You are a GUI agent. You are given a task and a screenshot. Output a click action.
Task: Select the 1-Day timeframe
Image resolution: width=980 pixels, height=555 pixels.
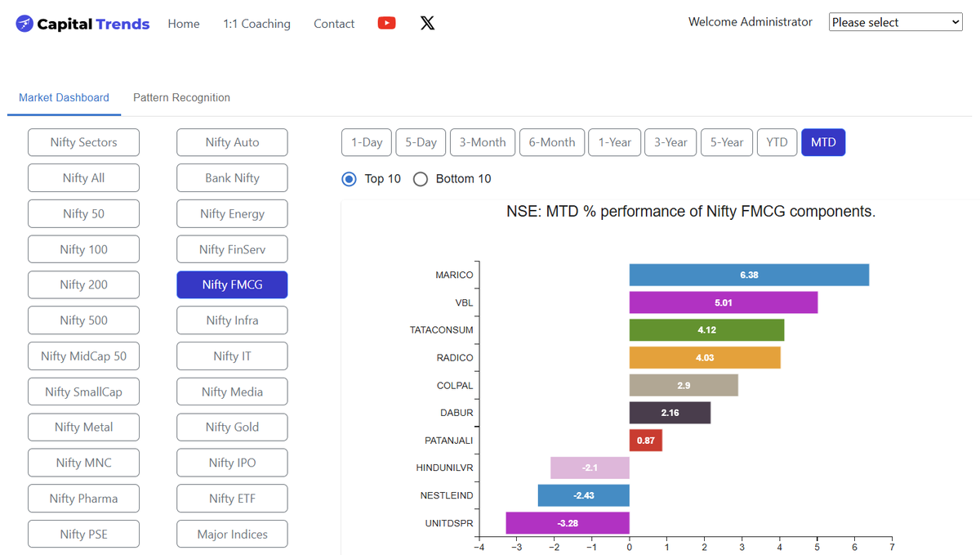click(x=367, y=142)
